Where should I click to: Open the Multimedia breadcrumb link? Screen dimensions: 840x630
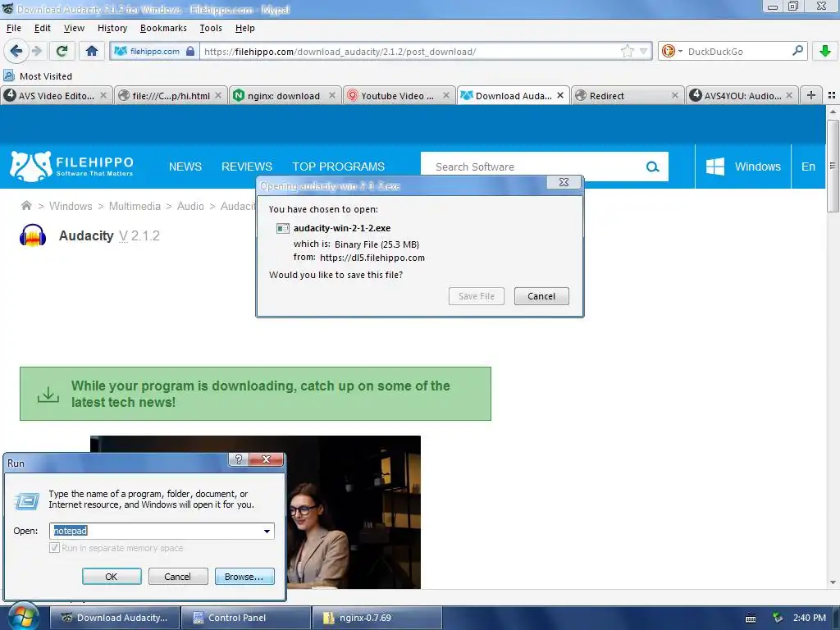click(x=135, y=206)
